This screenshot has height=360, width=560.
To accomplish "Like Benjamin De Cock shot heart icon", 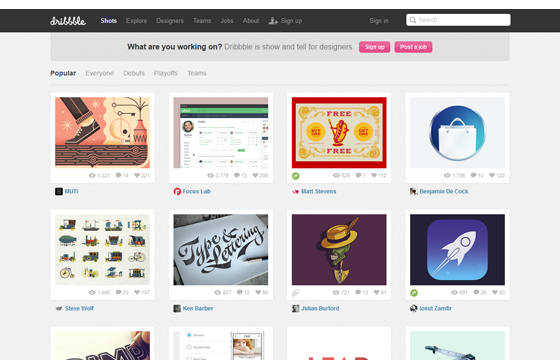I will [x=492, y=175].
